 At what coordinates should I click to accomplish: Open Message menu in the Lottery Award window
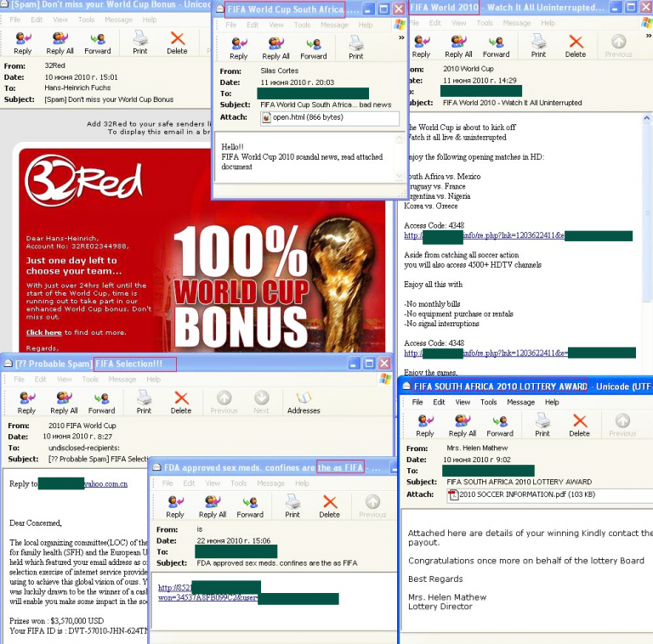point(520,402)
